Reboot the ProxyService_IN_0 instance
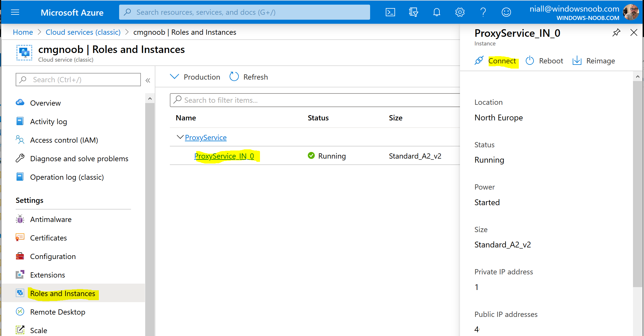The width and height of the screenshot is (644, 336). tap(551, 61)
